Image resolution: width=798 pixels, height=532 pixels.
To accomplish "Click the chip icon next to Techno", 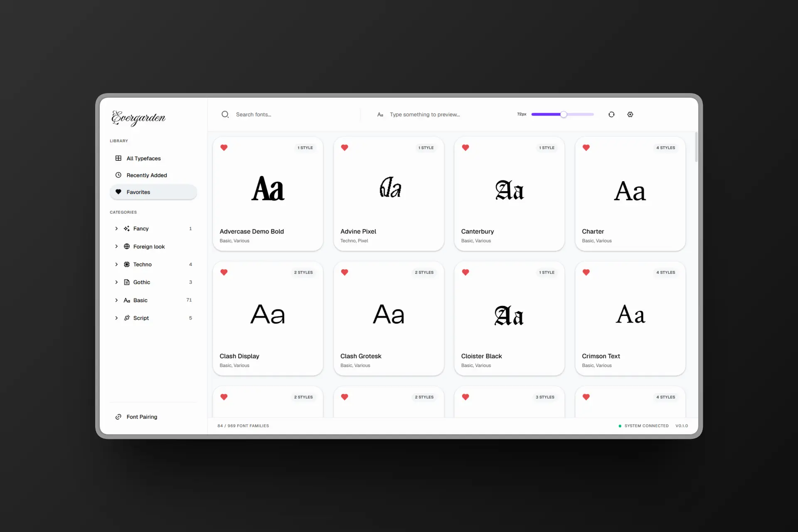I will point(127,264).
